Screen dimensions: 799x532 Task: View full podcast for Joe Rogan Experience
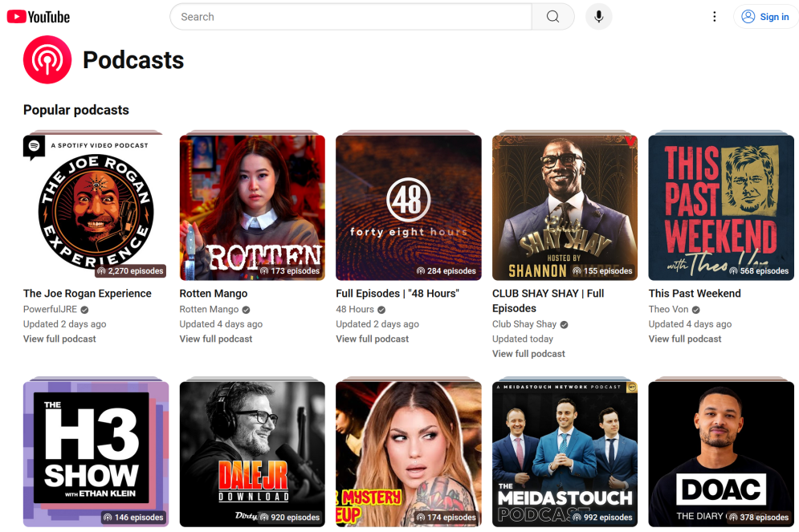(59, 339)
